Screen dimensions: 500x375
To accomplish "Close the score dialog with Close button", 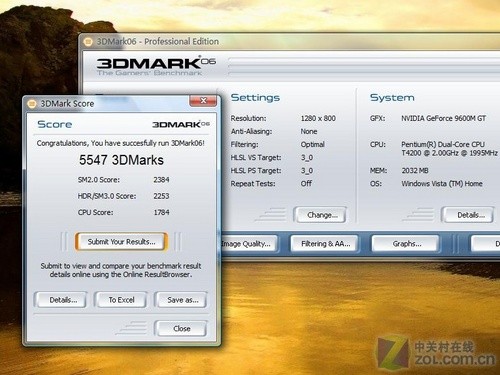I will tap(181, 329).
